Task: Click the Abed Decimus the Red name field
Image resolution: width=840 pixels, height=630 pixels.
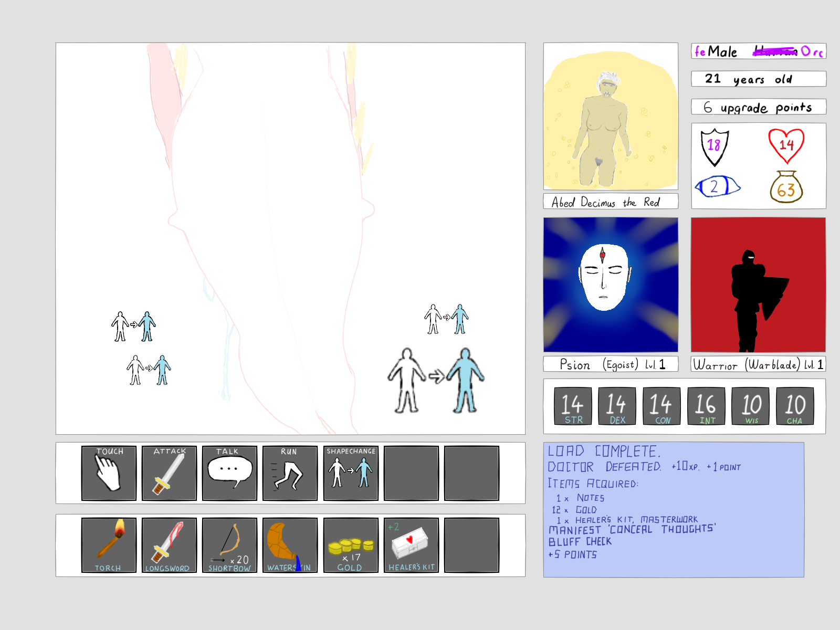Action: [611, 202]
